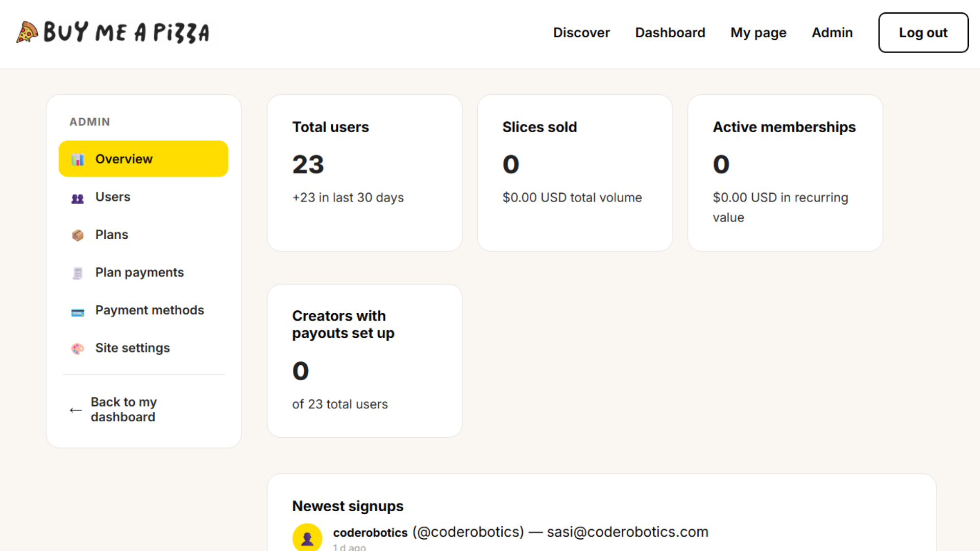Screen dimensions: 980x551
Task: Click the Total users heading
Action: pos(330,127)
